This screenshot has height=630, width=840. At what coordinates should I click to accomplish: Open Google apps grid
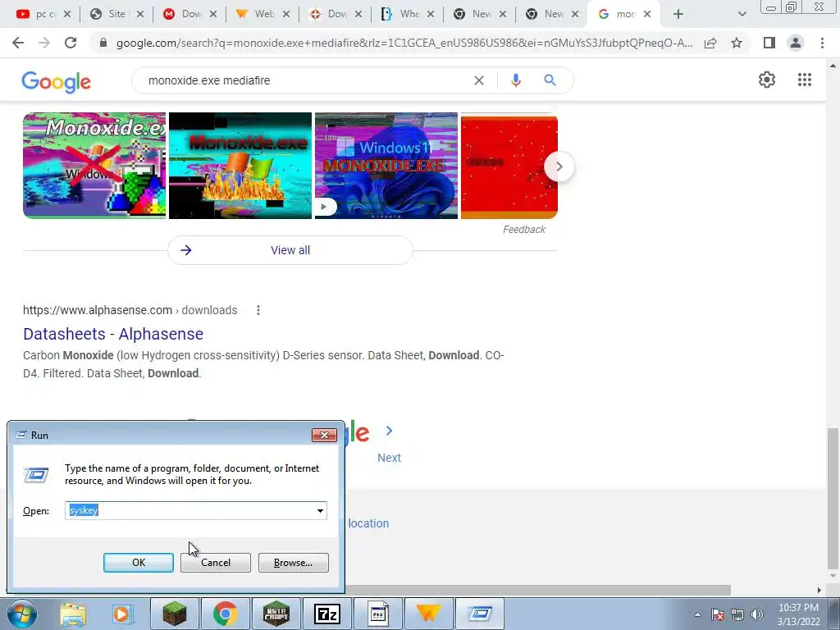click(x=804, y=80)
